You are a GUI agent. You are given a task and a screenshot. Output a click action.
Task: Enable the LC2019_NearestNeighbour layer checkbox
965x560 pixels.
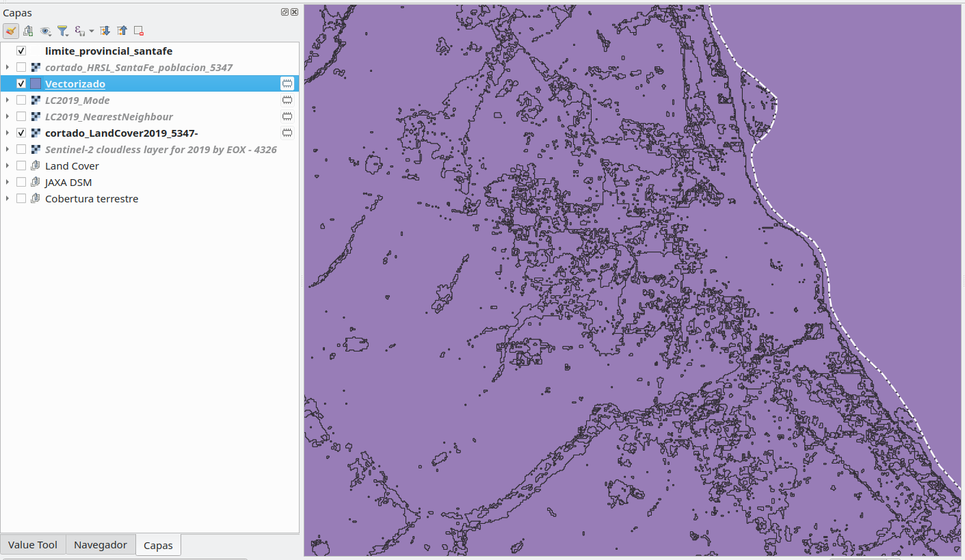pos(21,116)
